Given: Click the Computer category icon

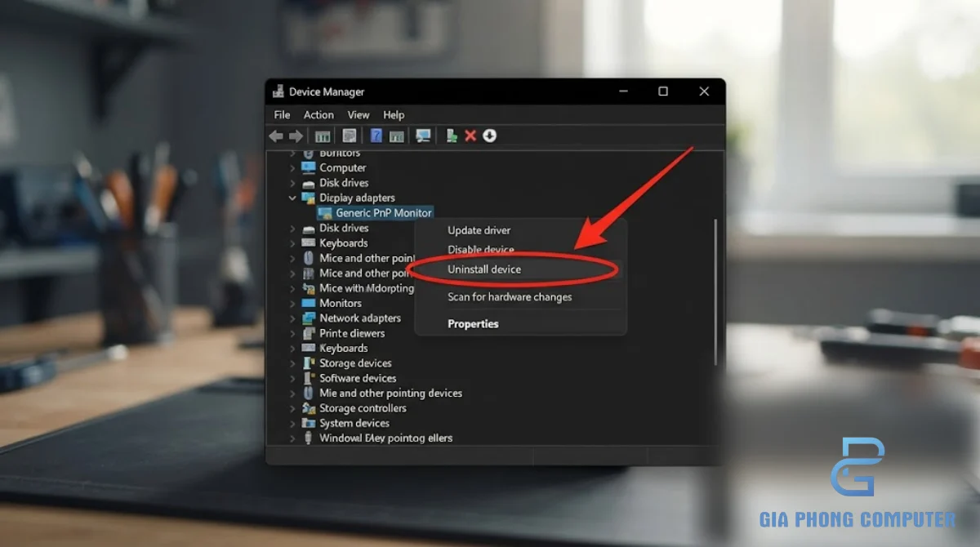Looking at the screenshot, I should click(309, 167).
